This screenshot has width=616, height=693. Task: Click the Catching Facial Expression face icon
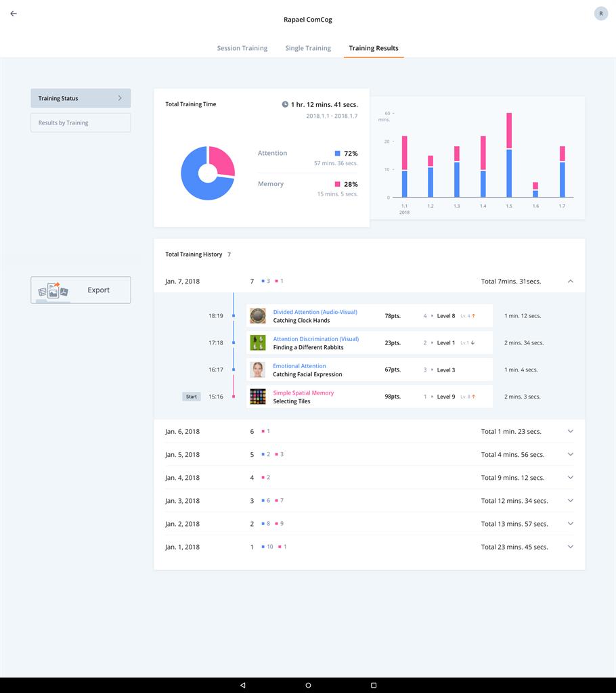pyautogui.click(x=258, y=370)
